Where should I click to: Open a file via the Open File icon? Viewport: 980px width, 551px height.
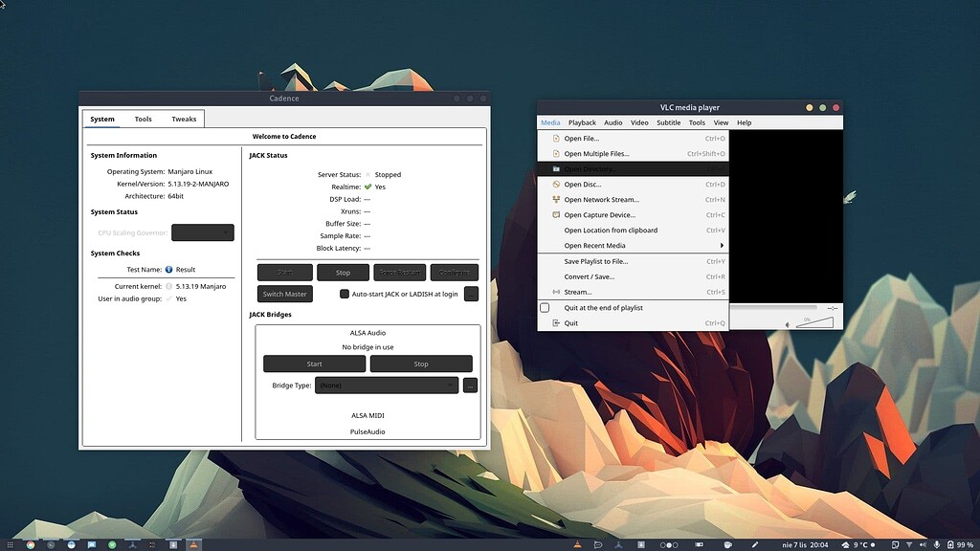pyautogui.click(x=555, y=138)
